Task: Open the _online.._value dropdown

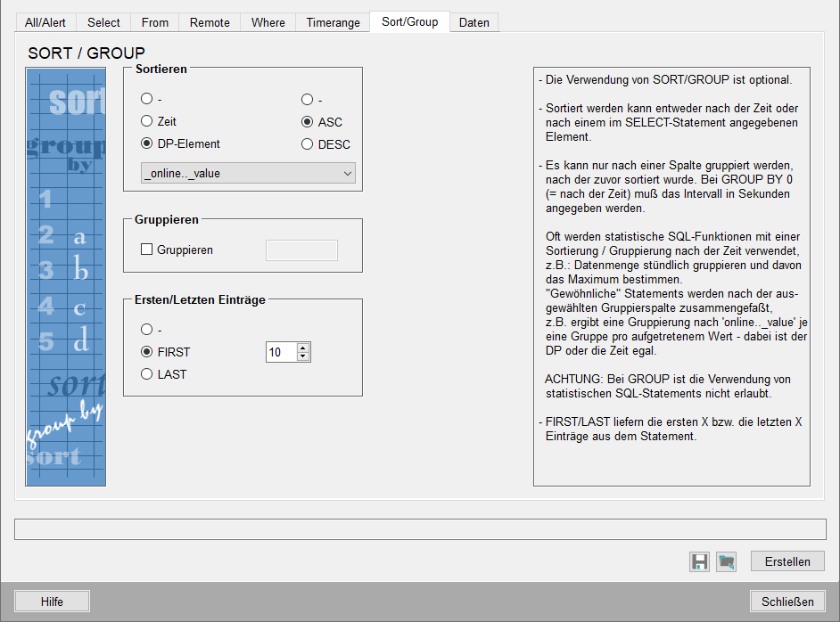Action: [248, 174]
